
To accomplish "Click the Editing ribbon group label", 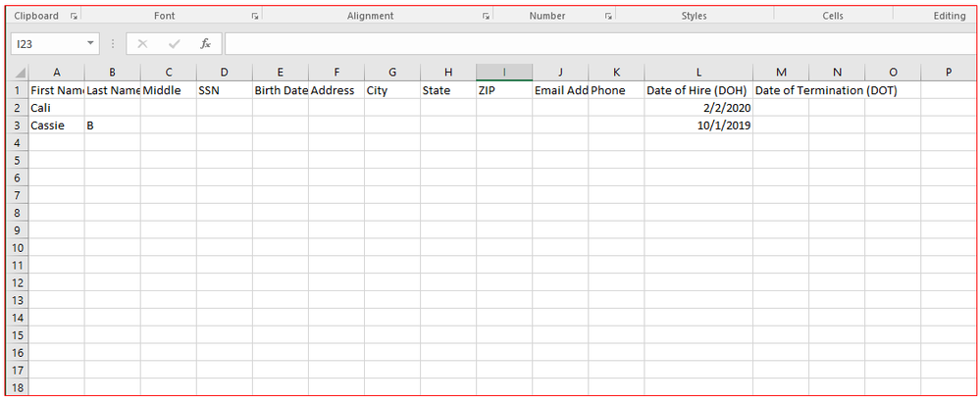I will 950,16.
